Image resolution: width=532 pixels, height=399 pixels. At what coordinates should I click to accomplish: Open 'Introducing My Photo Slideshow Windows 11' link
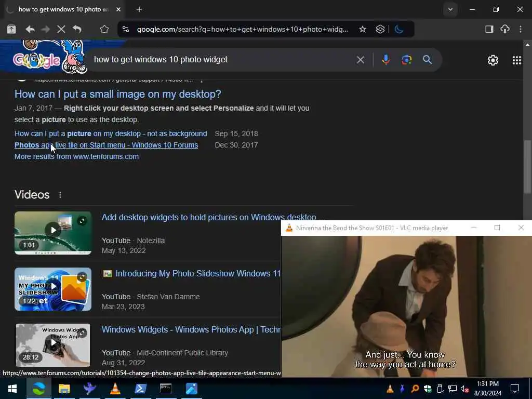pyautogui.click(x=198, y=273)
